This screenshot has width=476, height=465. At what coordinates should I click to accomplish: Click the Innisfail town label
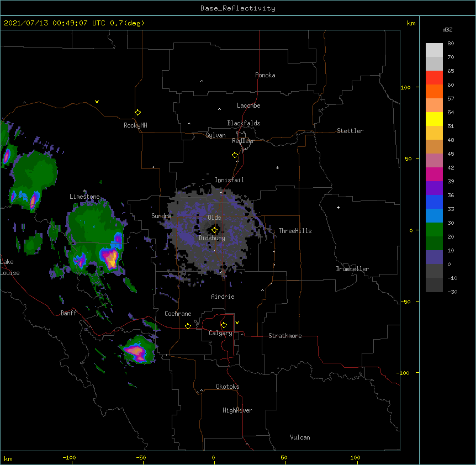click(x=229, y=180)
